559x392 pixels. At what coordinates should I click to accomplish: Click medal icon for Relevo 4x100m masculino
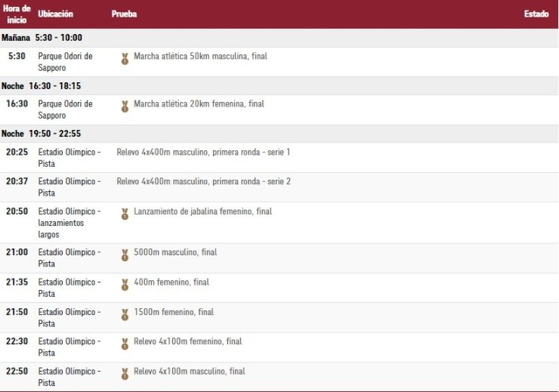click(x=125, y=374)
